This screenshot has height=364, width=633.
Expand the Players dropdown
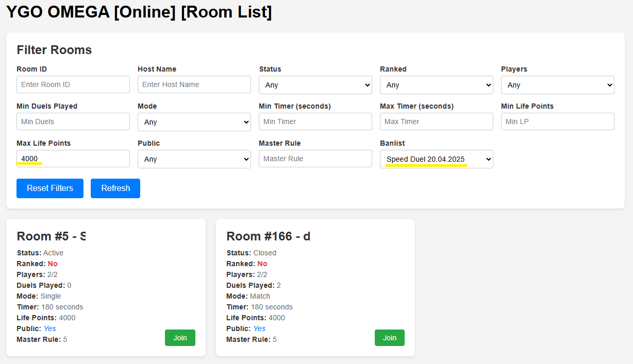558,85
